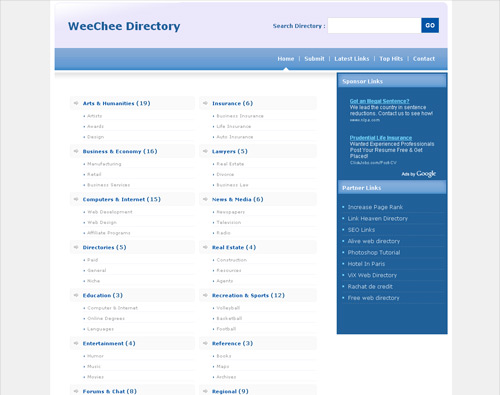Click arrow icon next to News & Media
Viewport: 500px width, 395px height.
pyautogui.click(x=205, y=199)
